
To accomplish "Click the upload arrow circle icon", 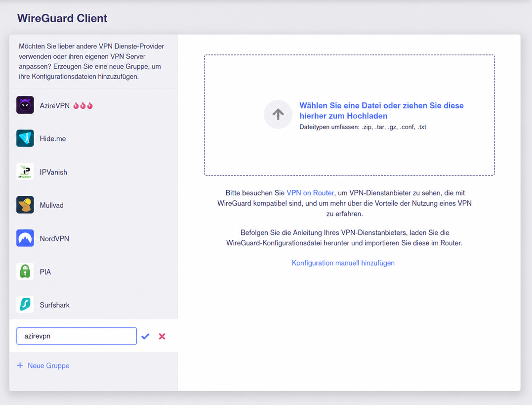I will (278, 115).
